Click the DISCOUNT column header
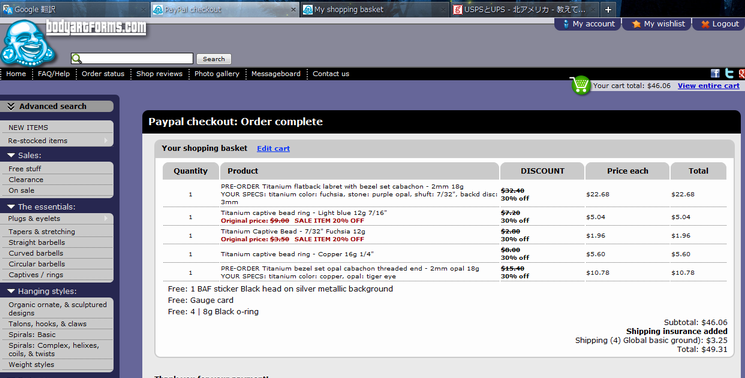Viewport: 745px width, 378px height. [x=542, y=171]
